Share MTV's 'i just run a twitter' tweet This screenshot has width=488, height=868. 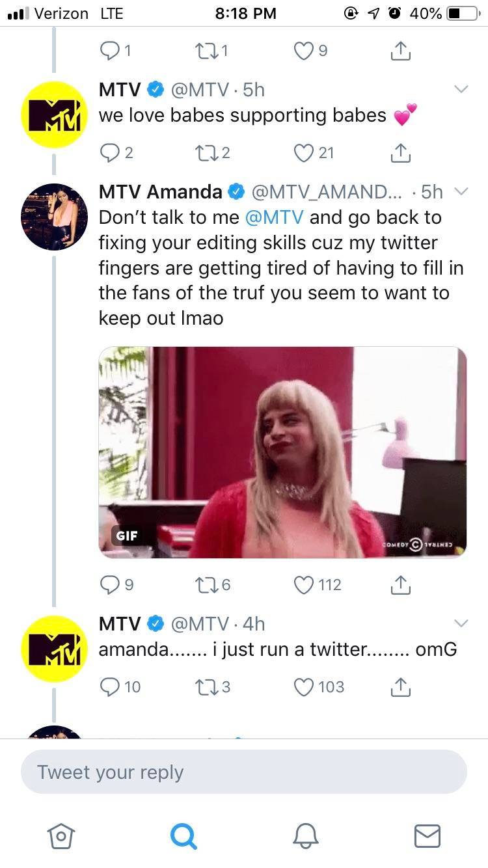click(401, 687)
